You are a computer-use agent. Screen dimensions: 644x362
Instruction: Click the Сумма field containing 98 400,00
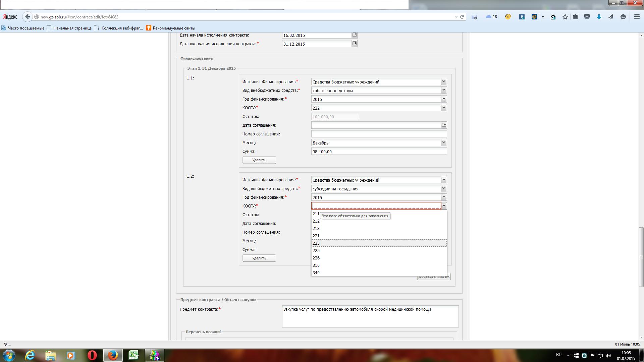pos(378,152)
